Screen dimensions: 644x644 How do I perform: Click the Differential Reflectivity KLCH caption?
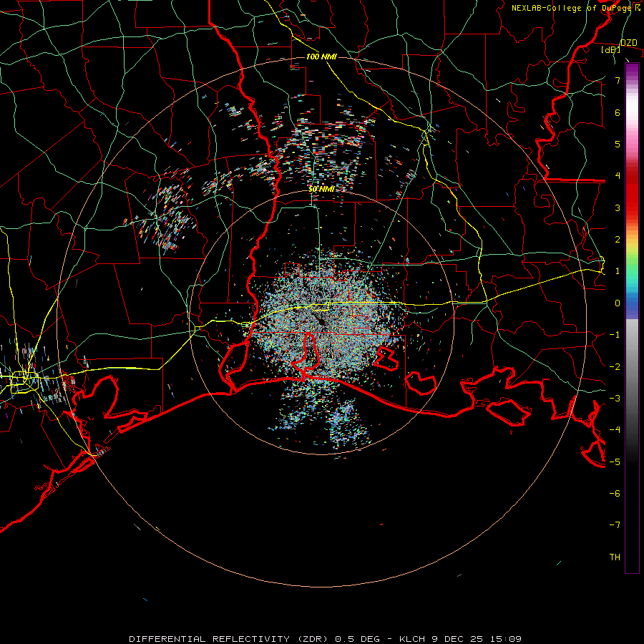click(x=325, y=639)
